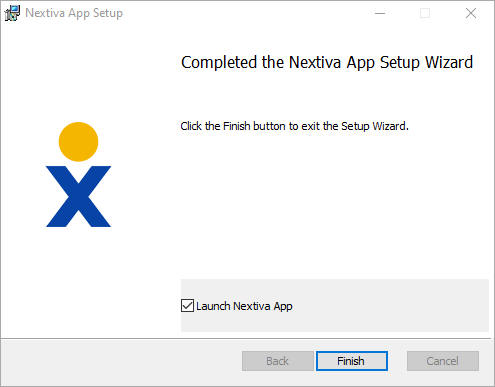This screenshot has width=495, height=387.
Task: Click the 'Click the Finish button' instruction text
Action: (x=294, y=126)
